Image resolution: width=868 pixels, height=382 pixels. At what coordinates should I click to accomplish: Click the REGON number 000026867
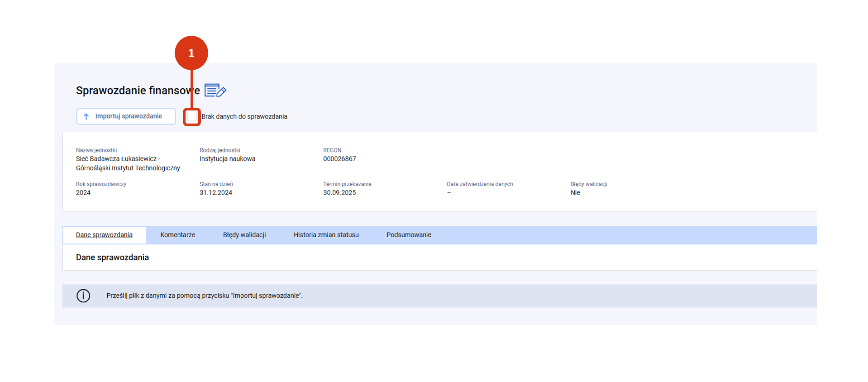coord(339,159)
